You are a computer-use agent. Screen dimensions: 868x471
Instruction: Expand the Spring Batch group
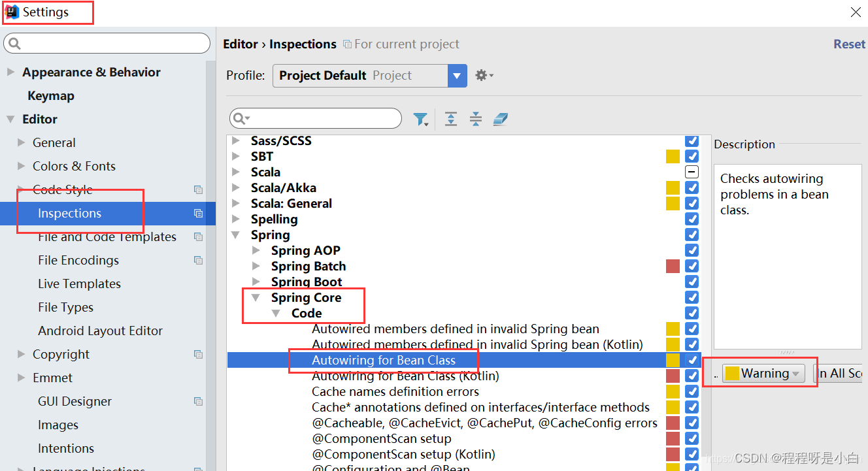click(256, 267)
